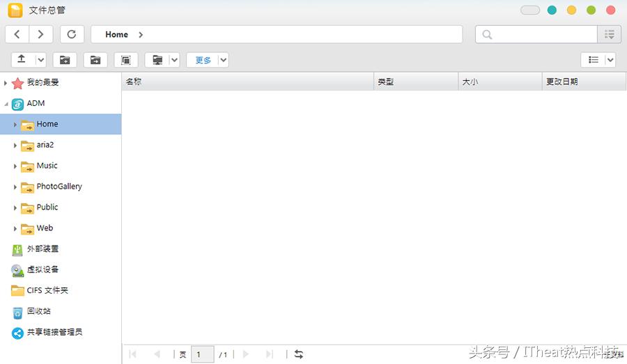
Task: Select the ADM node in sidebar
Action: pyautogui.click(x=29, y=104)
